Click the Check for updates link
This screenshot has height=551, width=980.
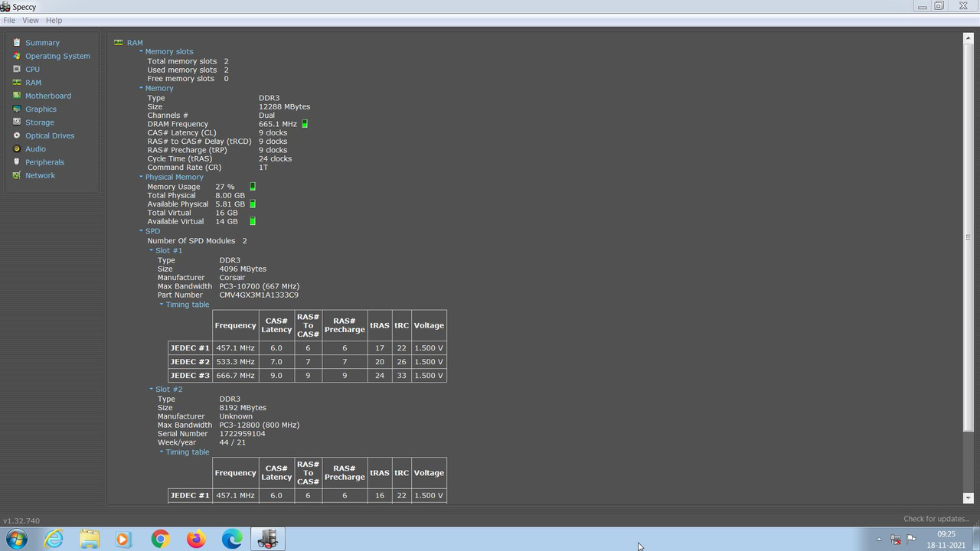point(936,519)
